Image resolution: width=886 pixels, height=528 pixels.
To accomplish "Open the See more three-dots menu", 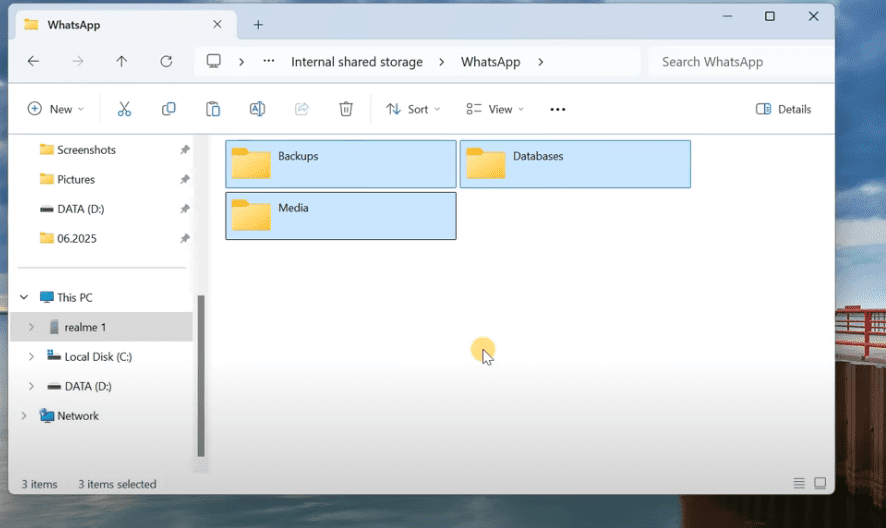I will click(x=558, y=109).
